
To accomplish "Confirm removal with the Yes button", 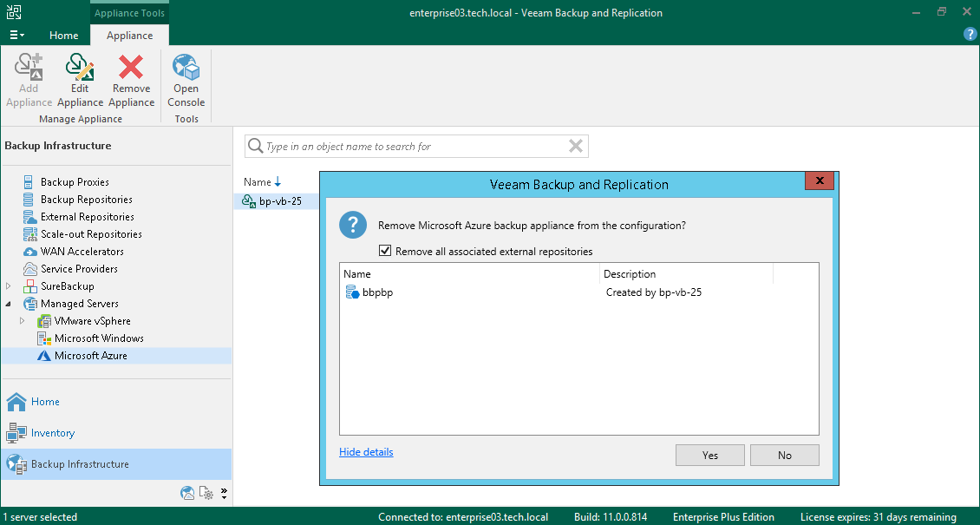I will pos(710,455).
